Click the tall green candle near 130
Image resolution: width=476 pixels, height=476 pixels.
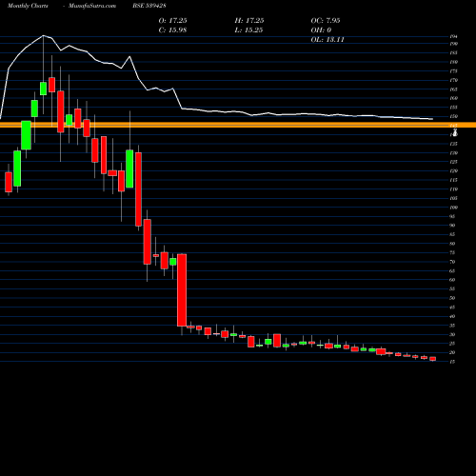(129, 169)
